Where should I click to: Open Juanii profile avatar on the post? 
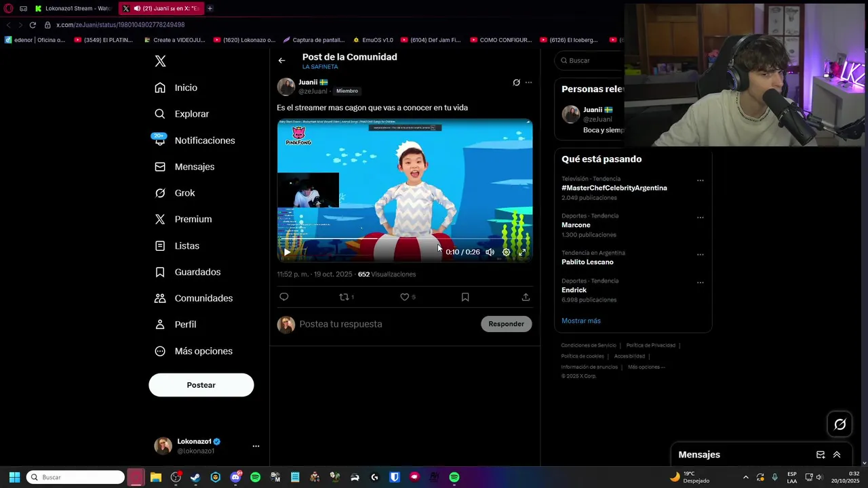(285, 87)
